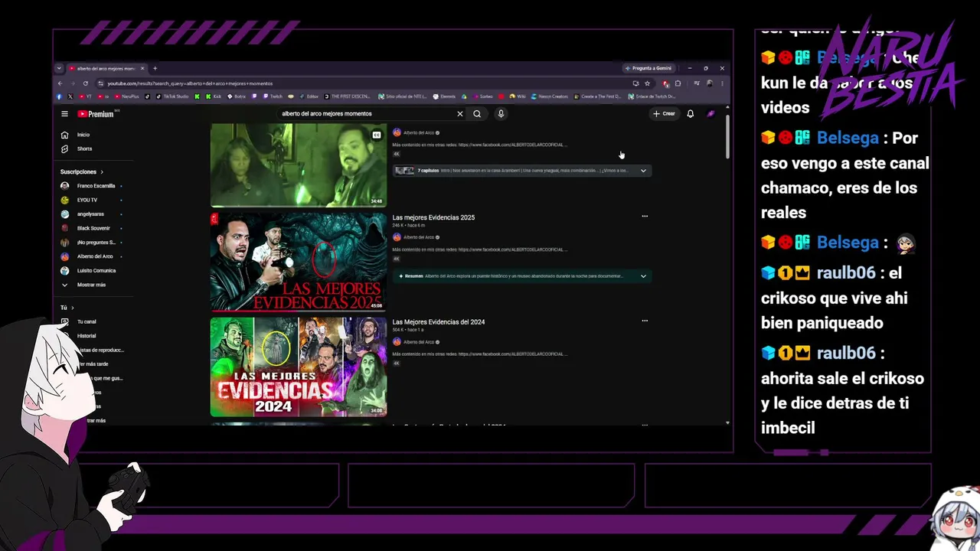Open the Sorteo bookmark
980x551 pixels.
click(482, 96)
